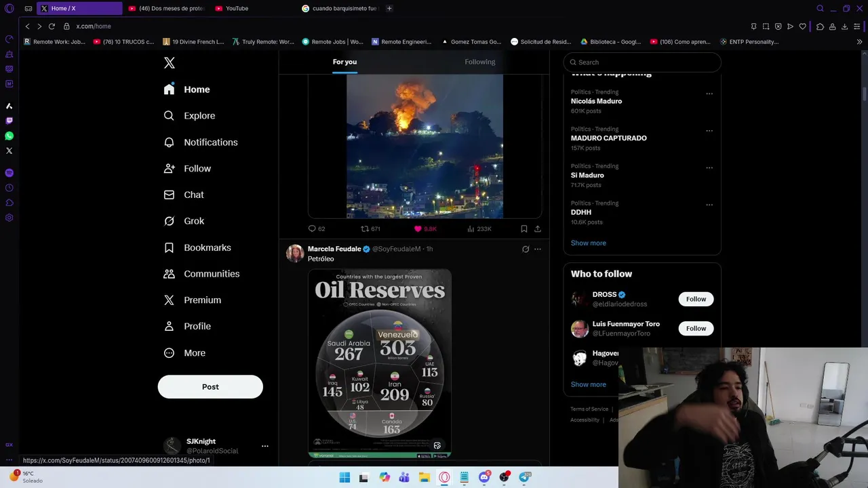The width and height of the screenshot is (868, 488).
Task: Switch to the Following tab
Action: pyautogui.click(x=480, y=62)
